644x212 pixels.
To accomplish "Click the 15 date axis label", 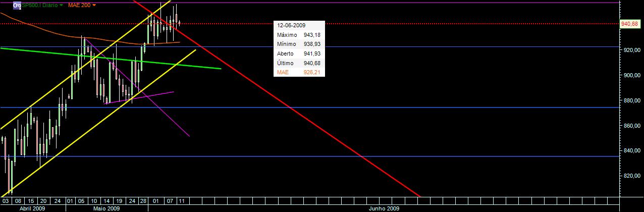I will [30, 200].
